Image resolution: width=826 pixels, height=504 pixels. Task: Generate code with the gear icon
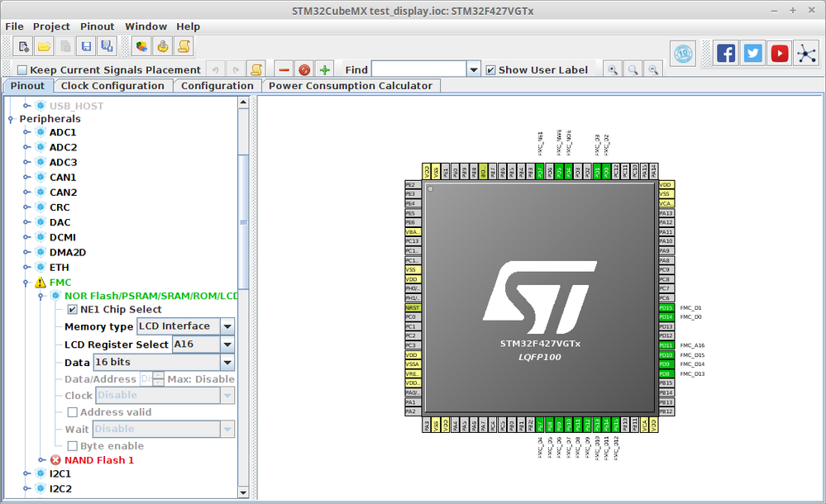coord(163,47)
